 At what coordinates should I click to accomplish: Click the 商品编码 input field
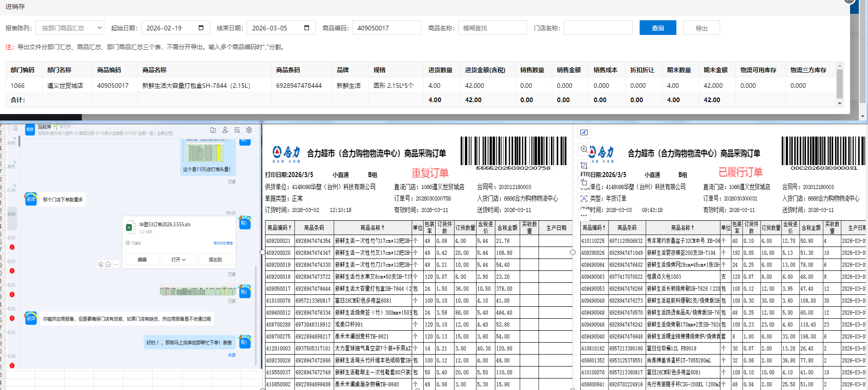(x=386, y=28)
